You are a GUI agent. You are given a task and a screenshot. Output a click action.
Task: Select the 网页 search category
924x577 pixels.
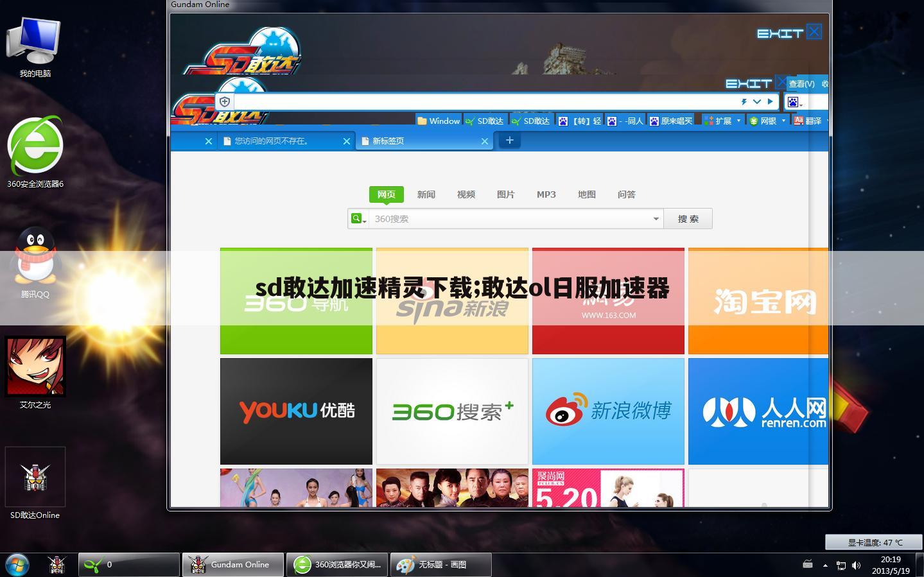click(386, 194)
